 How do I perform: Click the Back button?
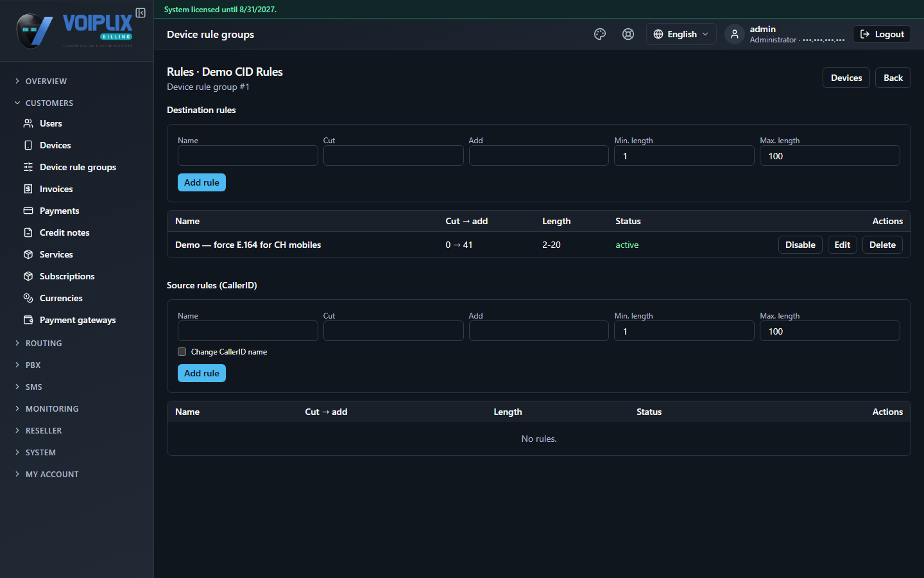(x=893, y=78)
